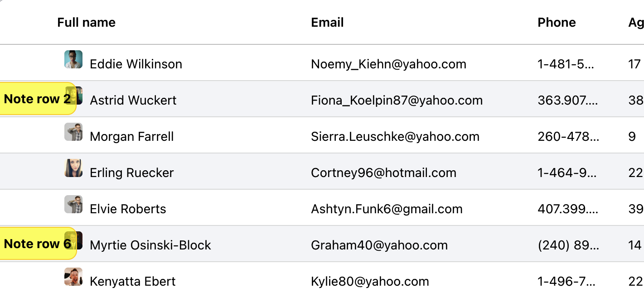The height and width of the screenshot is (297, 644).
Task: Click email Graham40@yahoo.com
Action: point(379,245)
